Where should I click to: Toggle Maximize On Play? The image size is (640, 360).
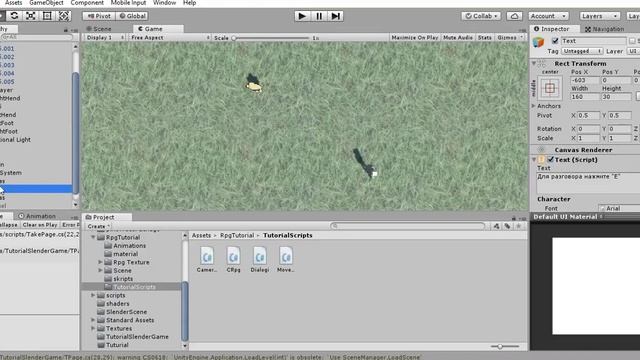[415, 38]
